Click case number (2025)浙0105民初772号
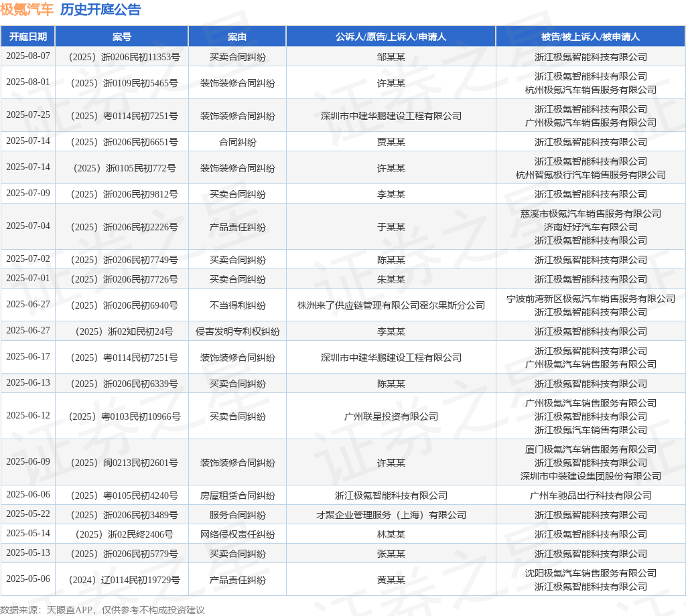The height and width of the screenshot is (616, 686). tap(124, 168)
